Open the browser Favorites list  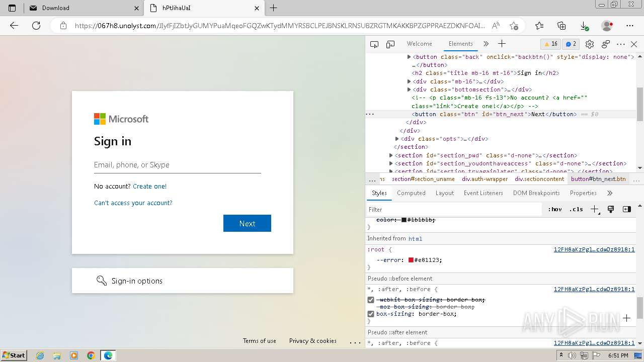pyautogui.click(x=539, y=26)
